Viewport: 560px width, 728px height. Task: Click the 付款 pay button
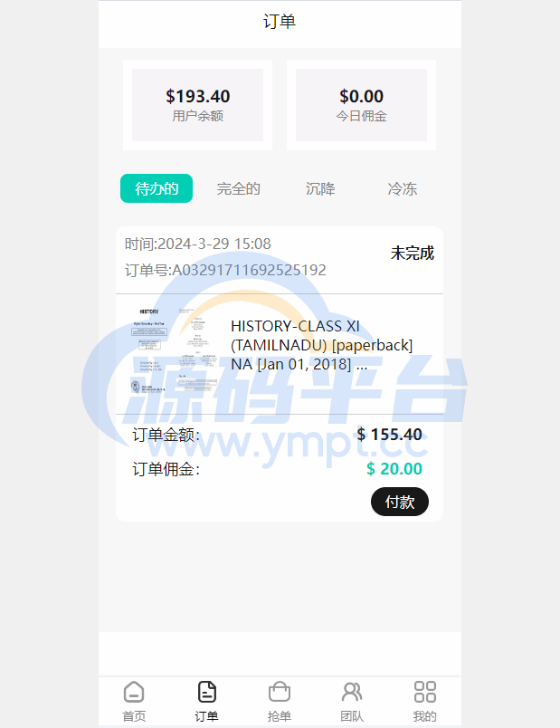400,502
